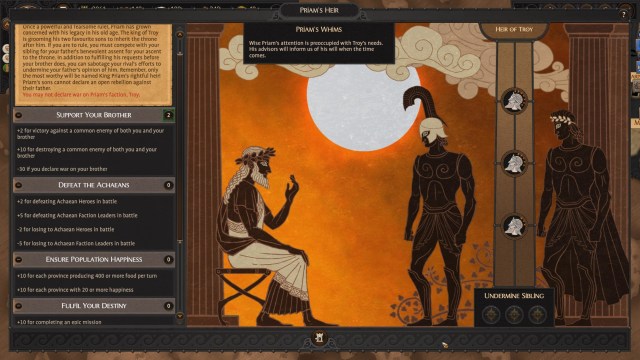The height and width of the screenshot is (360, 640).
Task: Select the second Undermine Sibling target icon
Action: 514,315
